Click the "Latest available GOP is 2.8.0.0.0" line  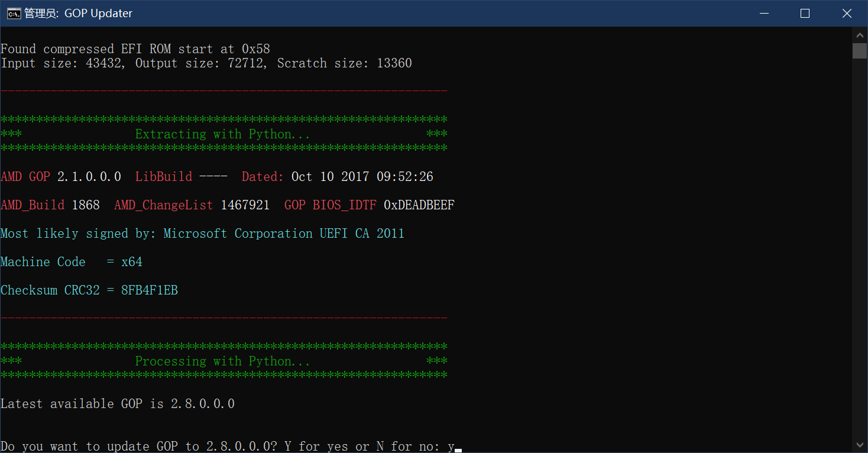[x=118, y=404]
